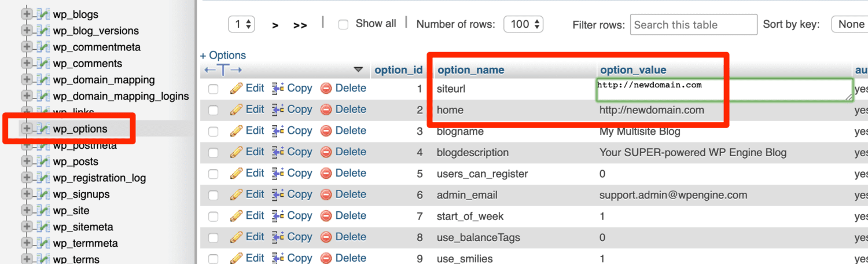
Task: Select the users_can_register row checkbox
Action: click(x=214, y=174)
